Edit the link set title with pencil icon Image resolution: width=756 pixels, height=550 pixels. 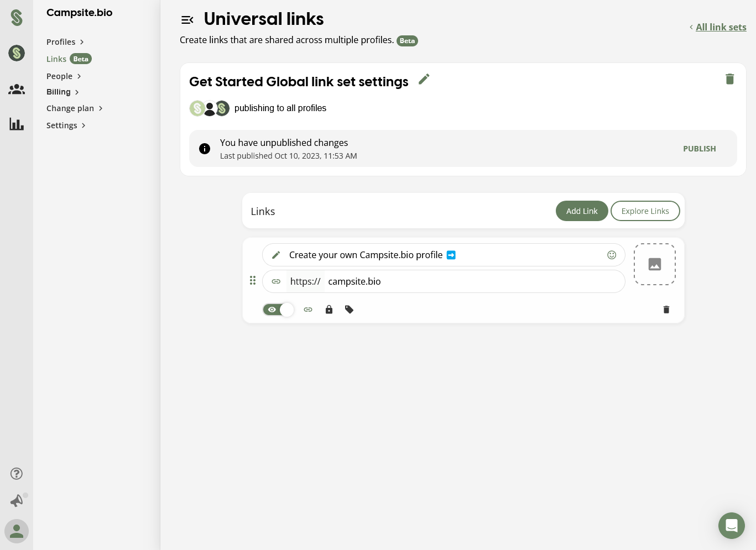(x=424, y=79)
